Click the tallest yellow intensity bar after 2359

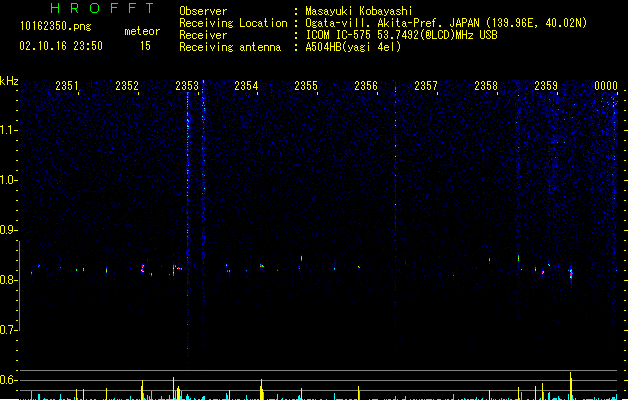tap(570, 386)
